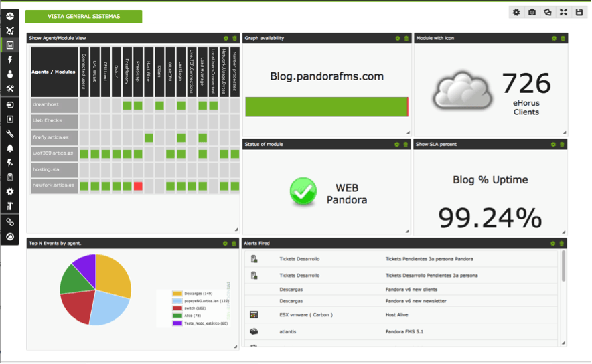Open dashboard options gear in top toolbar

pos(516,13)
